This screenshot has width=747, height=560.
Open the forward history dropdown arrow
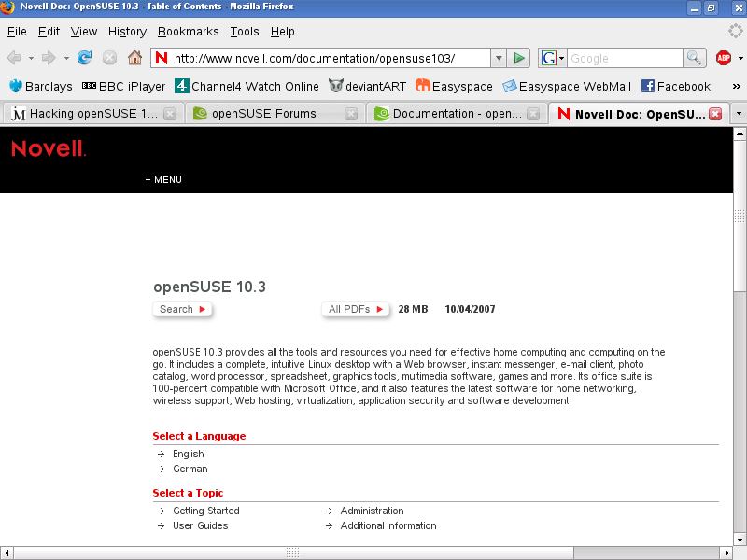click(x=66, y=59)
